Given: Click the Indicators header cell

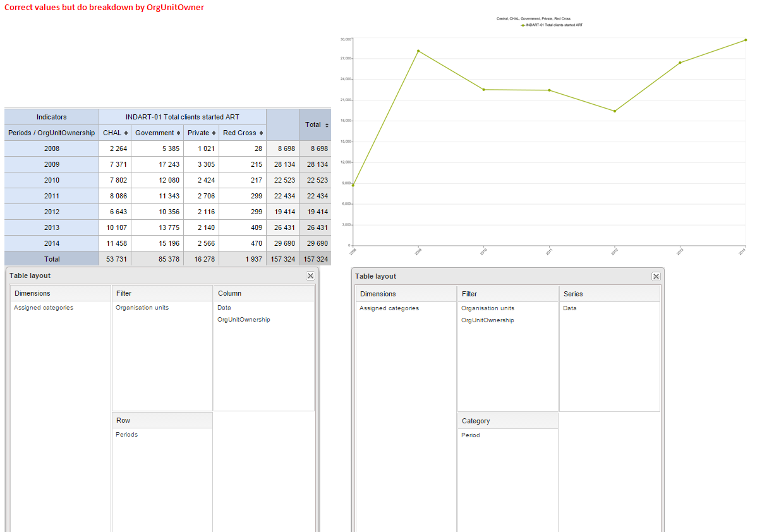Looking at the screenshot, I should click(x=52, y=117).
